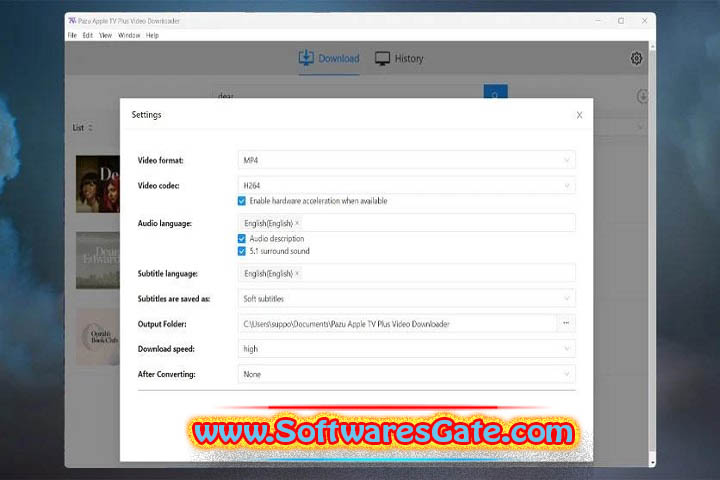Open the Video format dropdown
Image resolution: width=720 pixels, height=480 pixels.
click(x=406, y=160)
